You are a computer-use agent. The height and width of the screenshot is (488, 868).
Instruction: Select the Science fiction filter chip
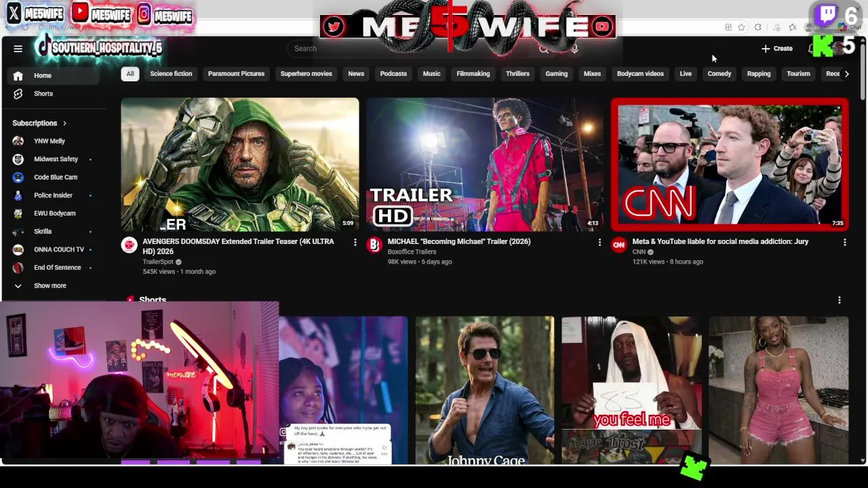[x=171, y=74]
